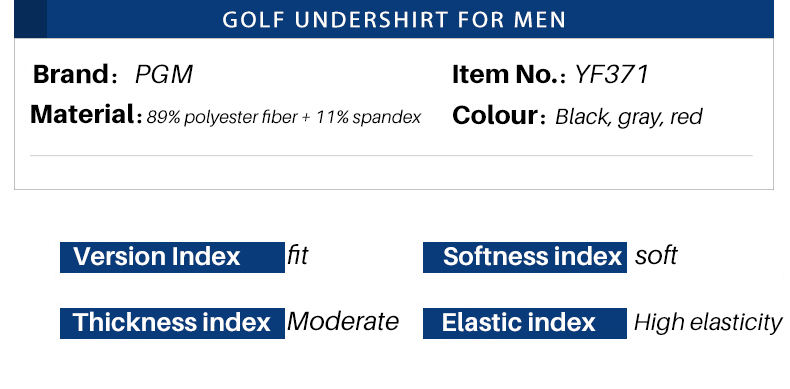The height and width of the screenshot is (389, 790).
Task: Select the Moderate value text
Action: point(343,321)
